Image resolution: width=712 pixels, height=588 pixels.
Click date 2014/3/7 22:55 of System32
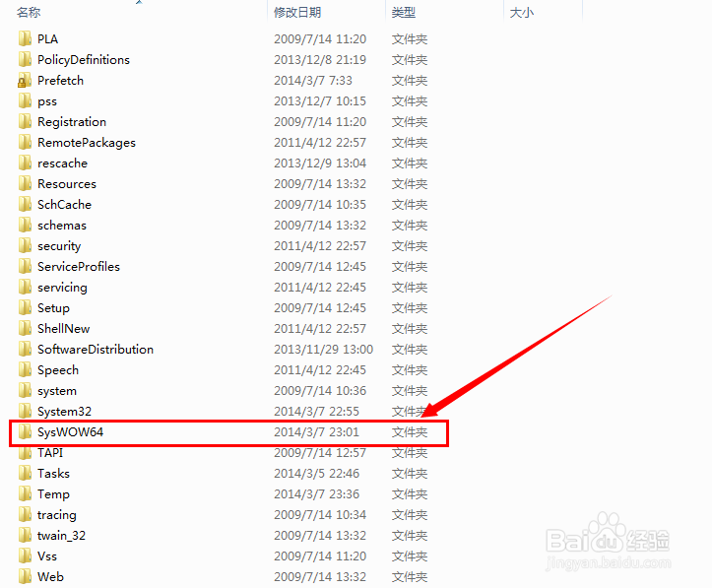pos(316,412)
